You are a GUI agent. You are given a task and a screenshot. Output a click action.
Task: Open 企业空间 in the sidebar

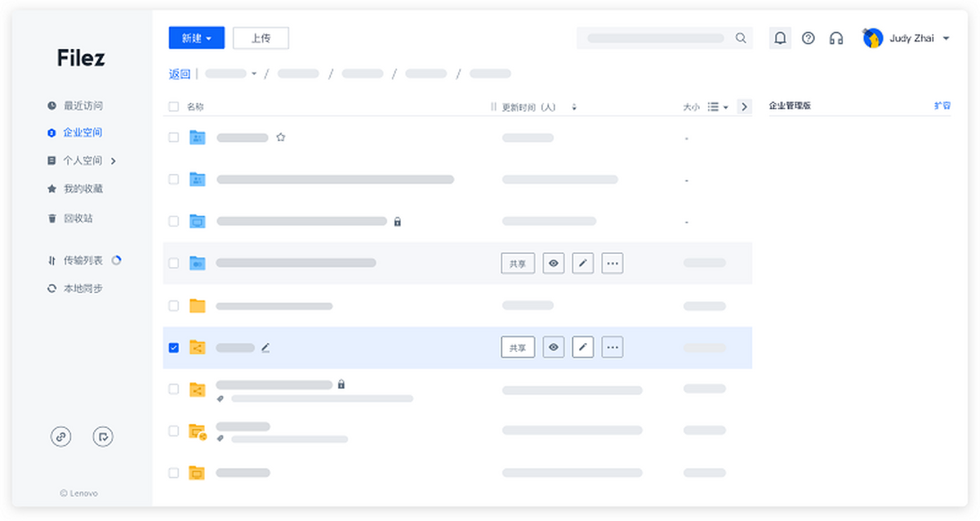click(82, 132)
